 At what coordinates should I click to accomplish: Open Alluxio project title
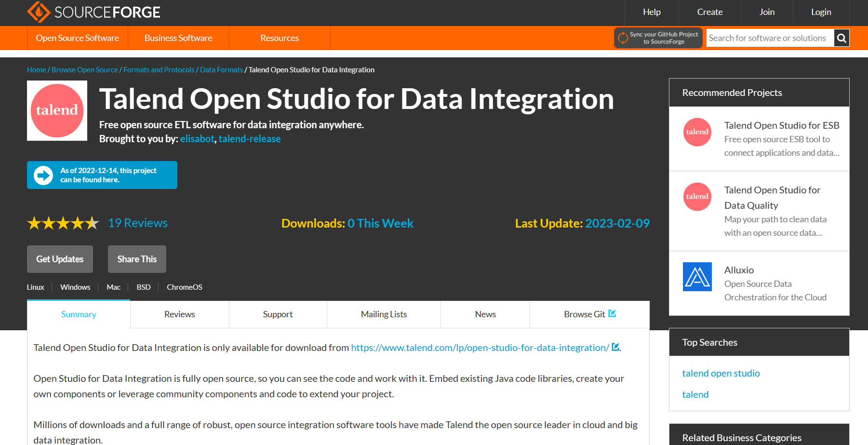(739, 270)
